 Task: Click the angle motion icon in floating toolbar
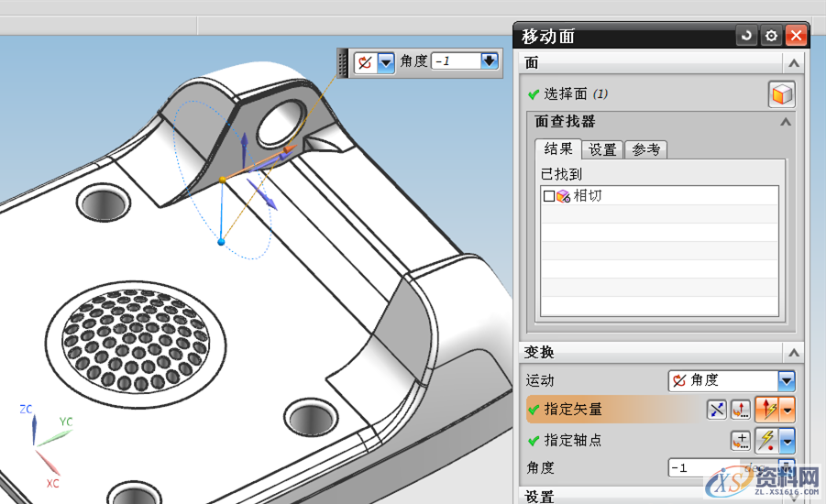[x=365, y=62]
